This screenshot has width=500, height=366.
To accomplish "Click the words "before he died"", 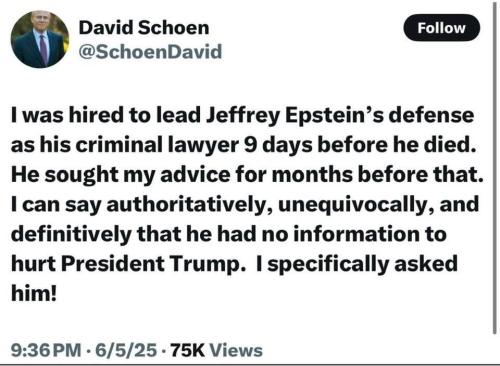I will click(x=397, y=145).
